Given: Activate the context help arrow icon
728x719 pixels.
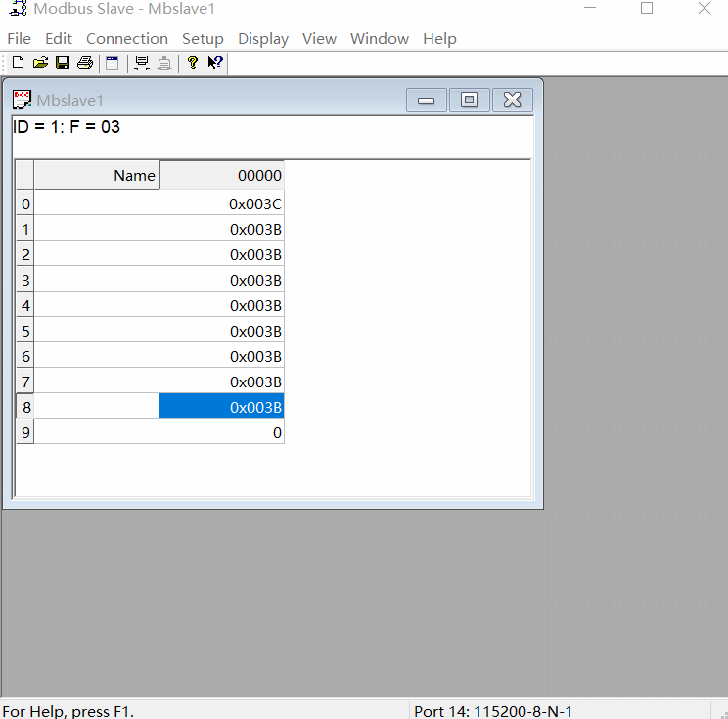Looking at the screenshot, I should click(215, 64).
